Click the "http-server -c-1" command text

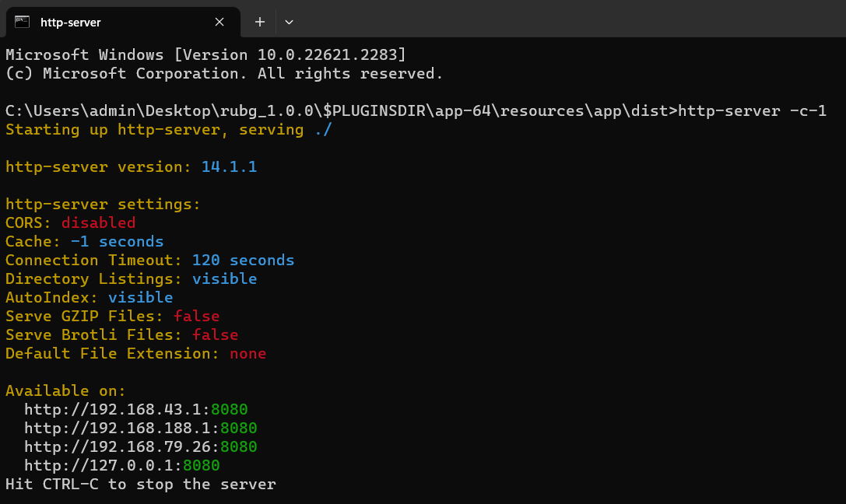[752, 110]
